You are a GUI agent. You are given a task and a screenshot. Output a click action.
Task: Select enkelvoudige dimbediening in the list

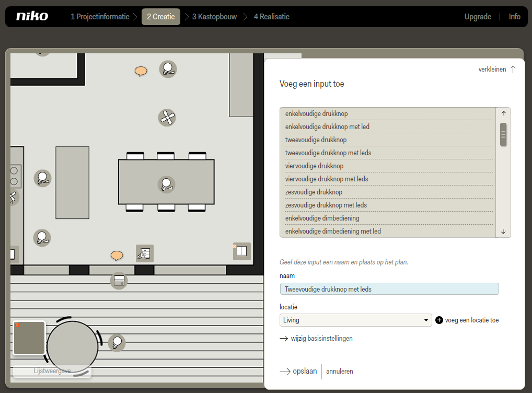point(389,218)
